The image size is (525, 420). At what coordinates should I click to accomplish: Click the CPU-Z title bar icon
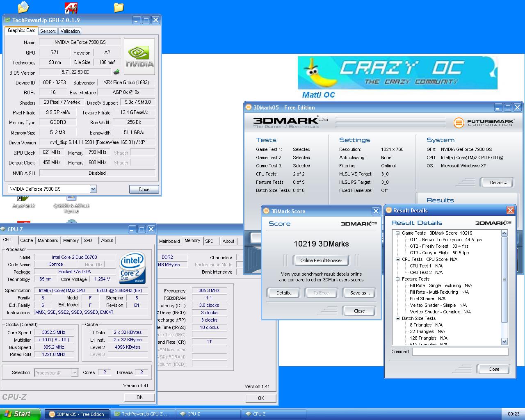click(x=3, y=229)
